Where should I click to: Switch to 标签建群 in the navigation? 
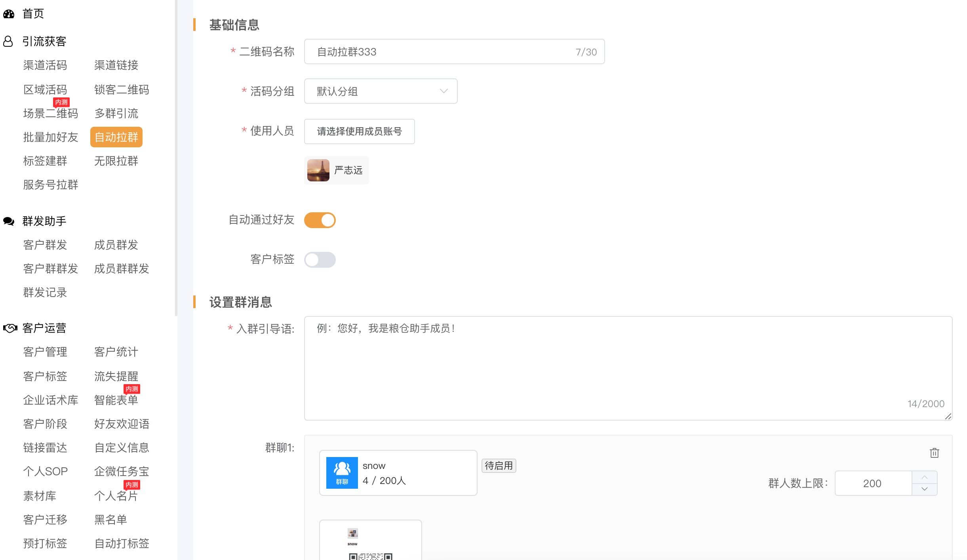coord(45,161)
